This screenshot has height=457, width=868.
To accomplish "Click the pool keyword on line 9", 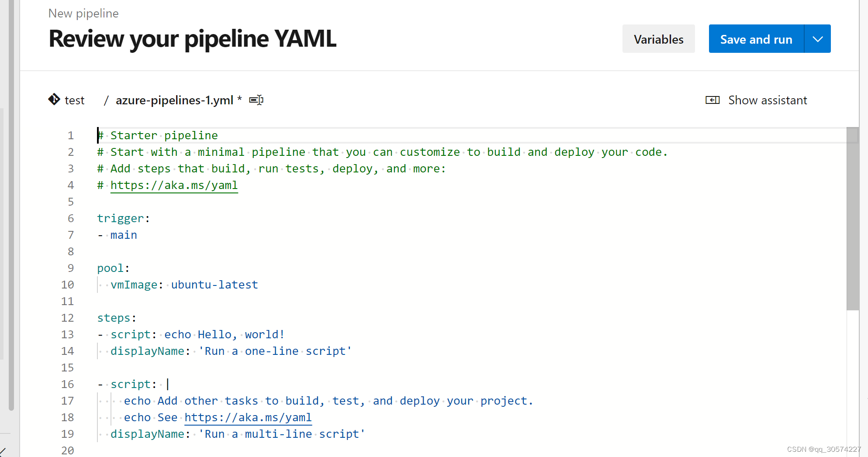I will tap(110, 268).
